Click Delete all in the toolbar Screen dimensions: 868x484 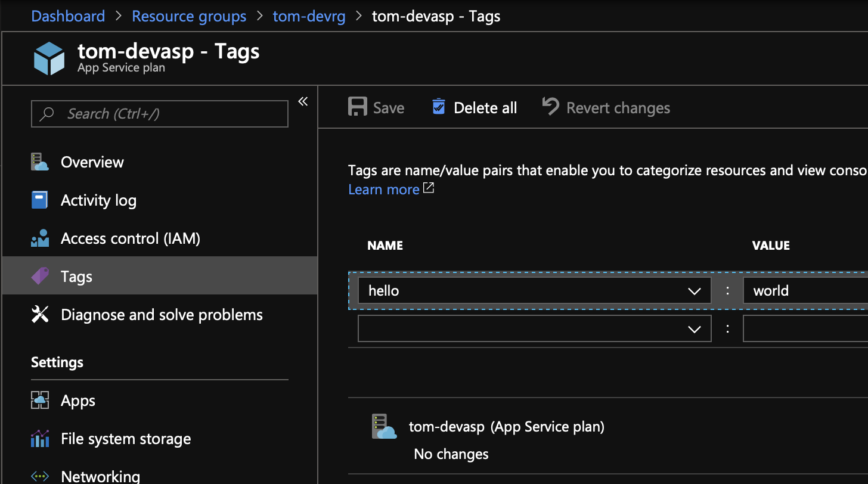click(473, 107)
